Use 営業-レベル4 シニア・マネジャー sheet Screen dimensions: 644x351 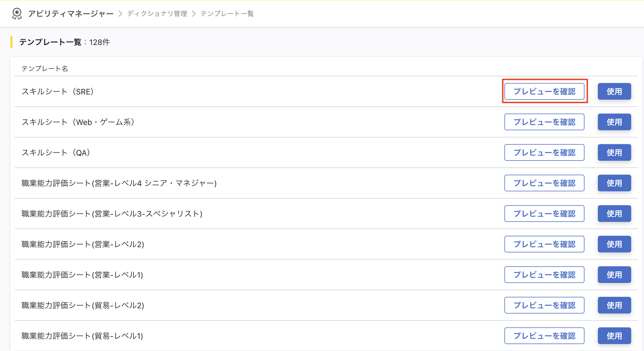pyautogui.click(x=614, y=183)
